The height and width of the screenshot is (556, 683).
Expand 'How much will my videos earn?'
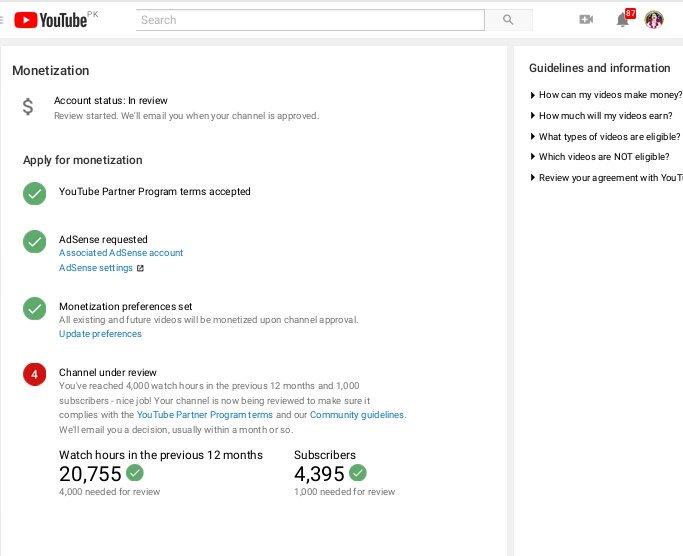(x=601, y=116)
